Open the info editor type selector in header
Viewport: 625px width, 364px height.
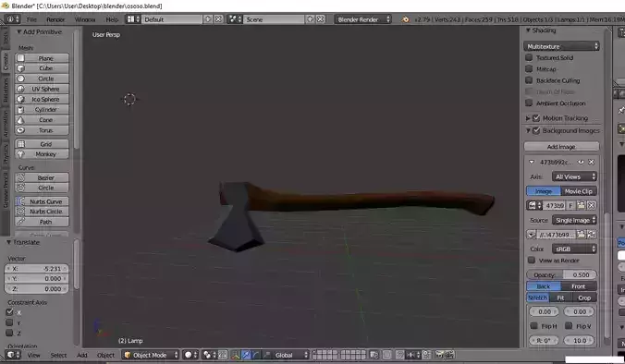12,19
